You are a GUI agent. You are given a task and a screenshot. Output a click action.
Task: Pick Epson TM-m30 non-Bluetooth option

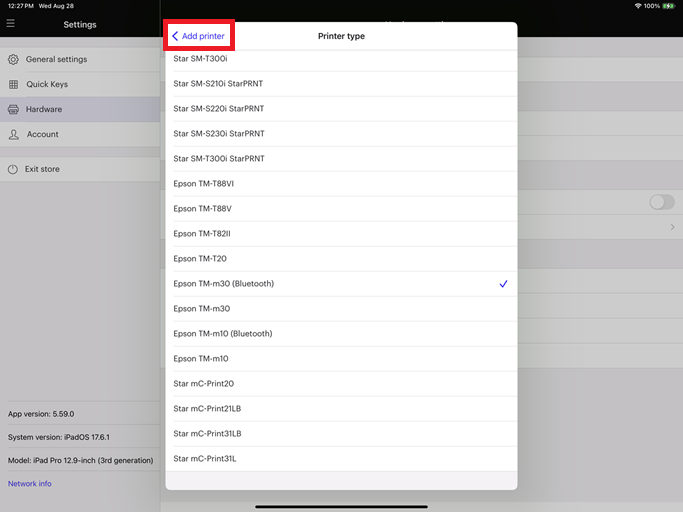(x=342, y=309)
